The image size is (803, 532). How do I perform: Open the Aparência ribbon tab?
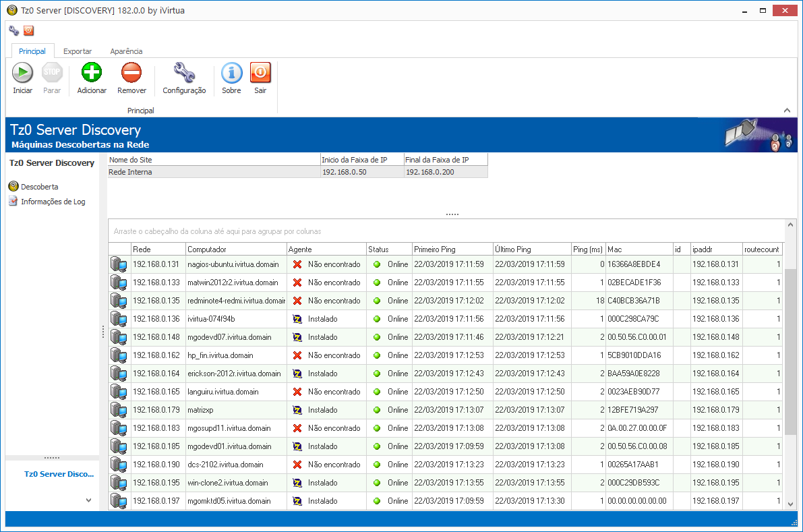click(126, 51)
